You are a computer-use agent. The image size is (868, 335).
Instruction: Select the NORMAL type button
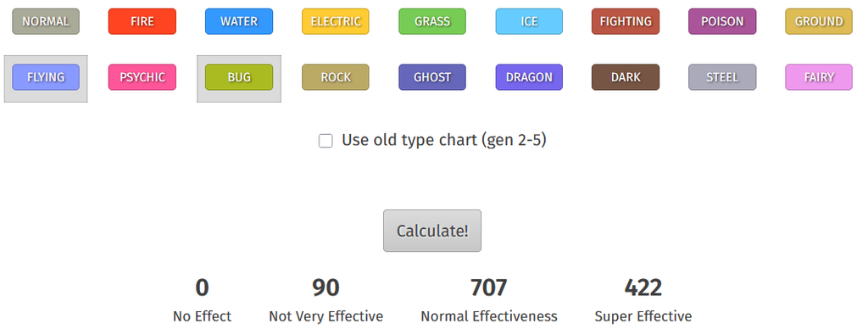(46, 21)
